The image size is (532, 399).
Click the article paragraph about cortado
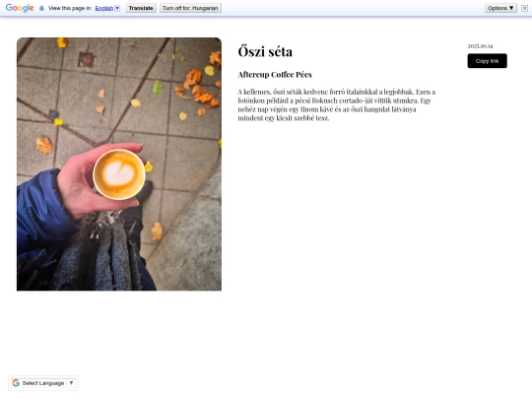pos(336,104)
